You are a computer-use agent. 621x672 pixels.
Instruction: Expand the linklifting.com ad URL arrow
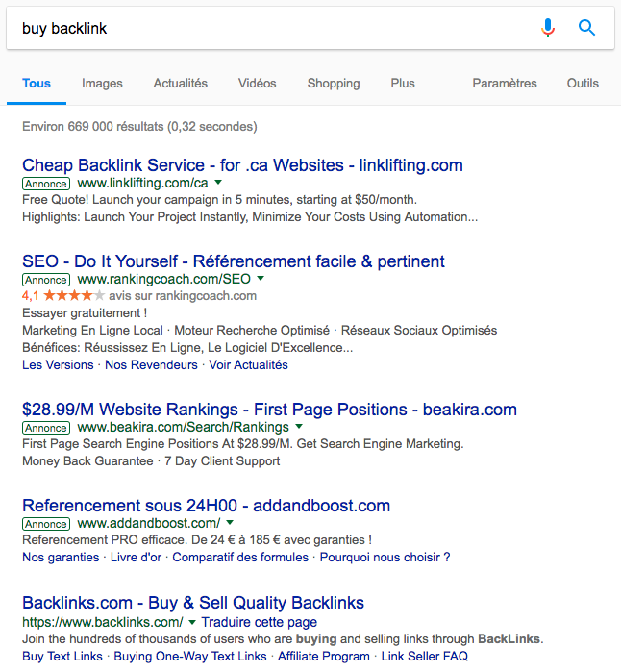coord(218,182)
